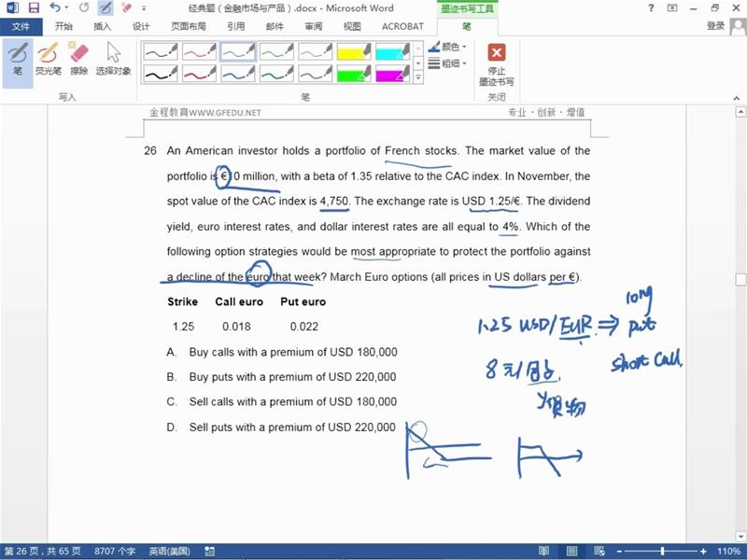Select the green highlighter swatch
The image size is (747, 560).
[354, 74]
